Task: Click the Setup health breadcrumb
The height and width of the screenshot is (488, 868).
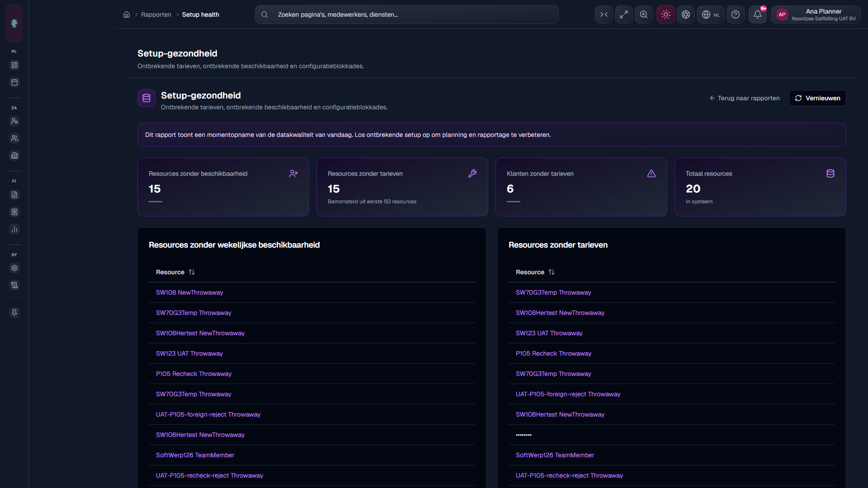Action: (201, 14)
